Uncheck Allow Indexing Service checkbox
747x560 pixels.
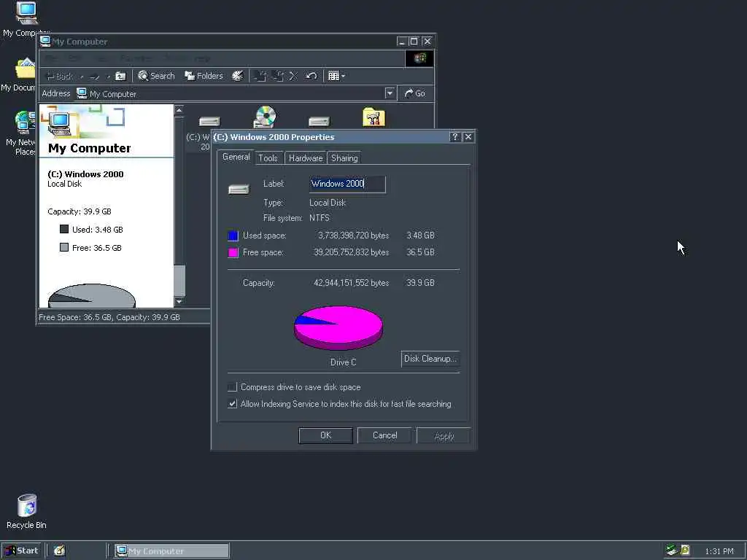point(232,404)
